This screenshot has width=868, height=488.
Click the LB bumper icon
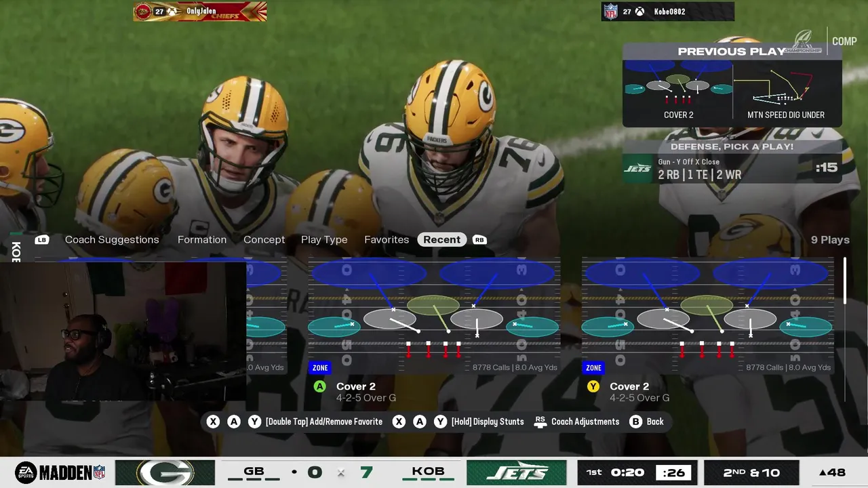pos(42,239)
